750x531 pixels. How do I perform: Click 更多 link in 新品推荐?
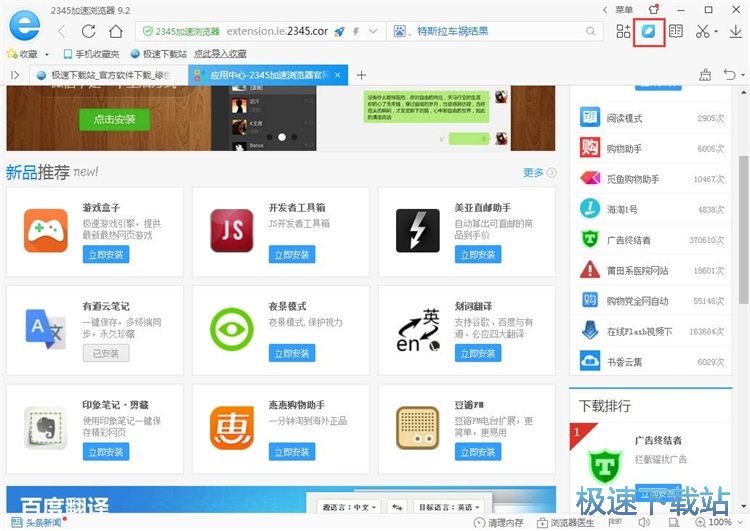click(534, 173)
